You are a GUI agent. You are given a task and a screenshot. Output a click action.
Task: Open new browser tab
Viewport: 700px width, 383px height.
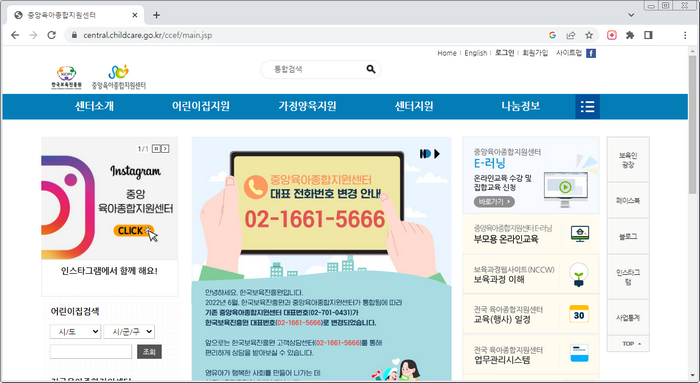click(x=156, y=15)
